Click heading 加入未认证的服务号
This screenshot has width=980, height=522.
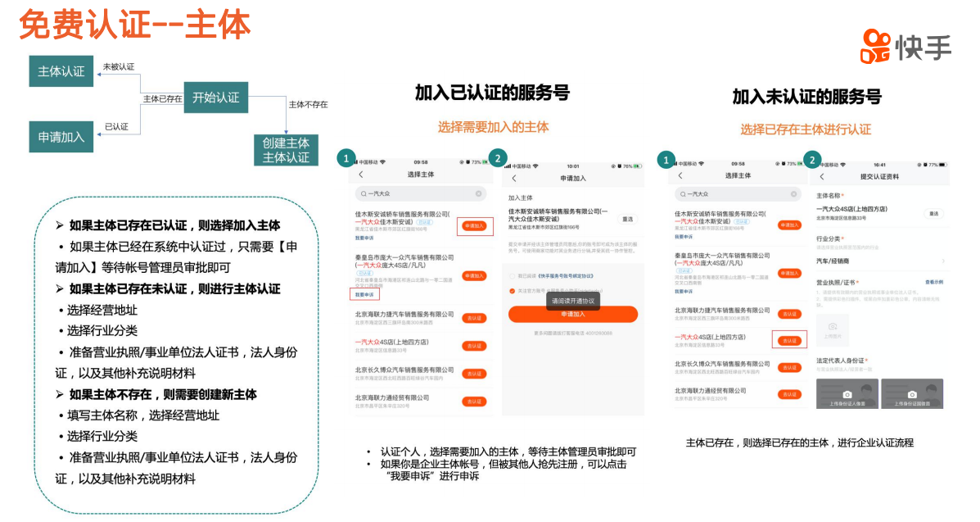tap(807, 97)
